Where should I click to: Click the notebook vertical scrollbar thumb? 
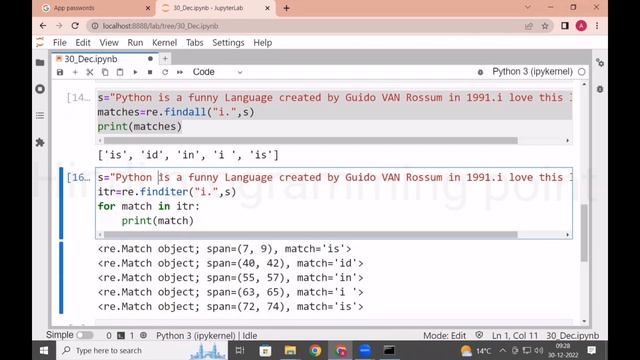pos(584,233)
